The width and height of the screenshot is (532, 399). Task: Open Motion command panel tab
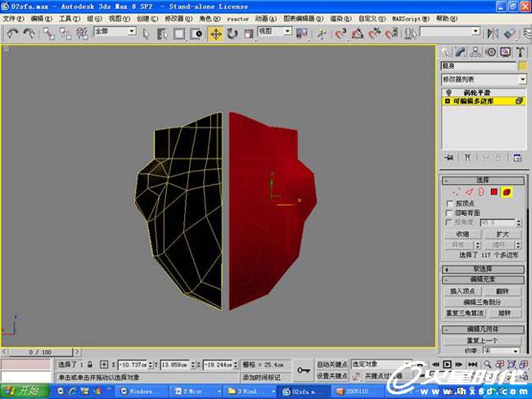[x=490, y=52]
